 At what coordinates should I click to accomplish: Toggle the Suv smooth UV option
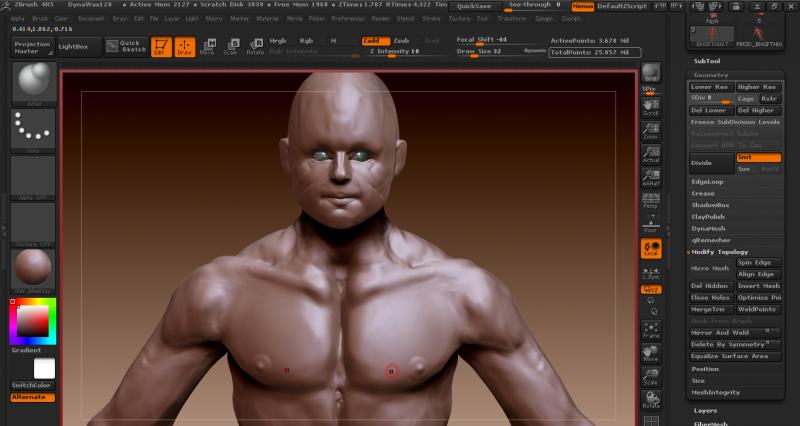pos(745,169)
